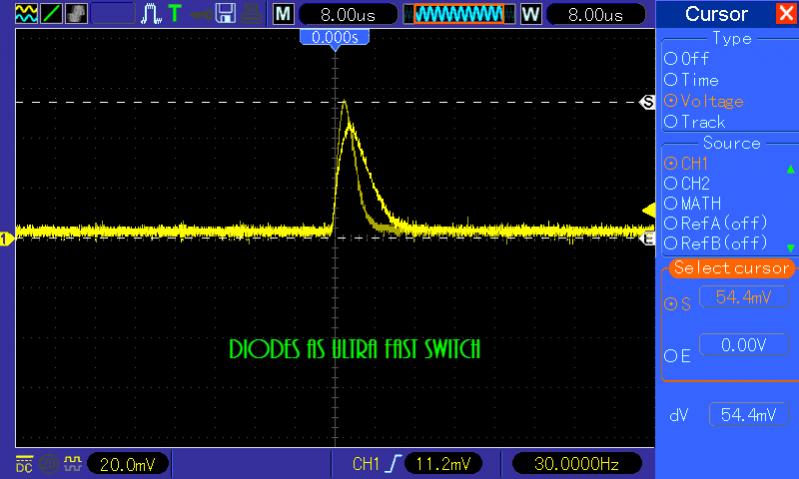
Task: Click the down arrow in the source list
Action: point(790,248)
